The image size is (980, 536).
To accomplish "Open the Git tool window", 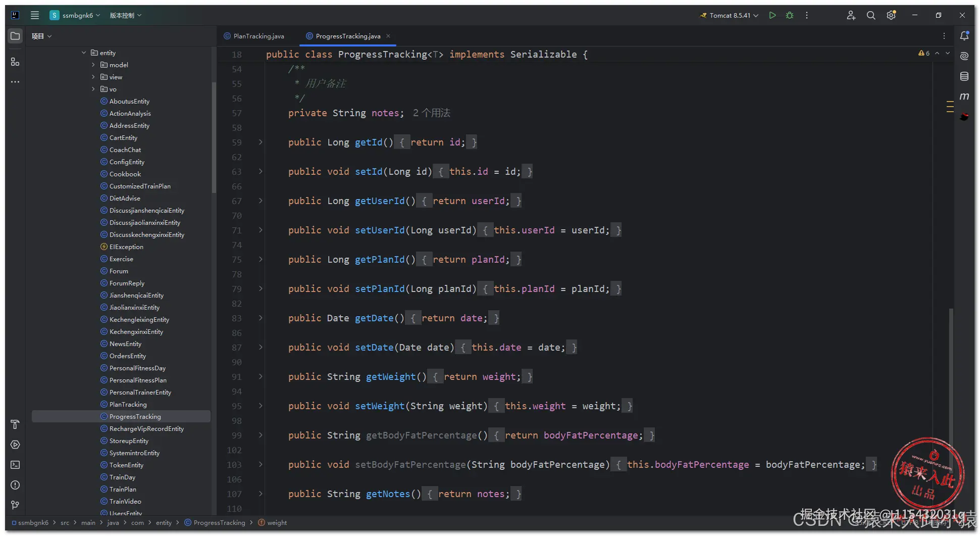I will 15,505.
